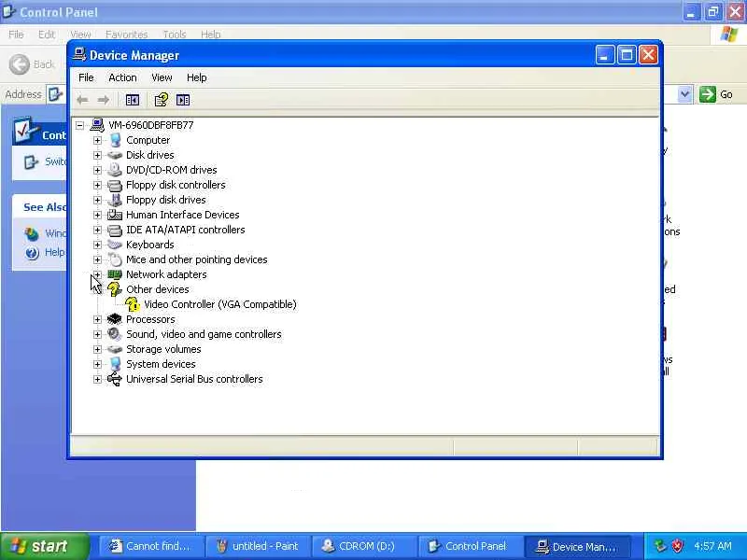Screen dimensions: 747x560
Task: Click the Start button on taskbar
Action: [45, 546]
